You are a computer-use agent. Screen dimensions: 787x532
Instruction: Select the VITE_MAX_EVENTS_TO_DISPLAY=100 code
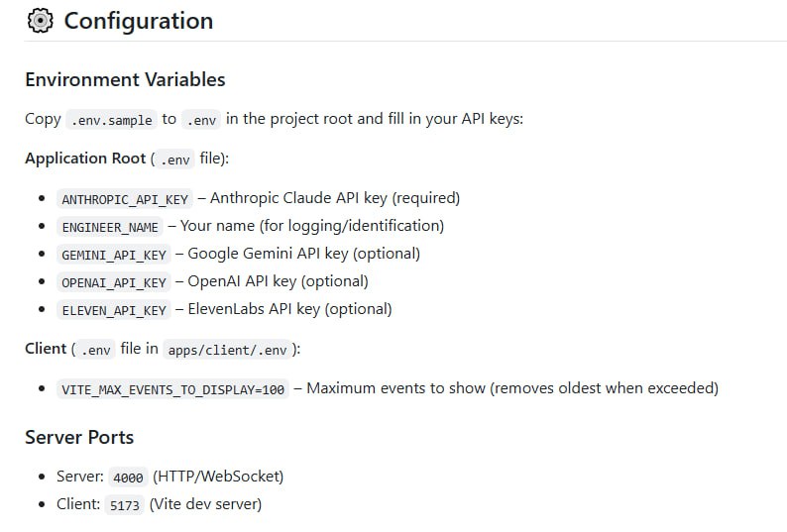coord(173,389)
